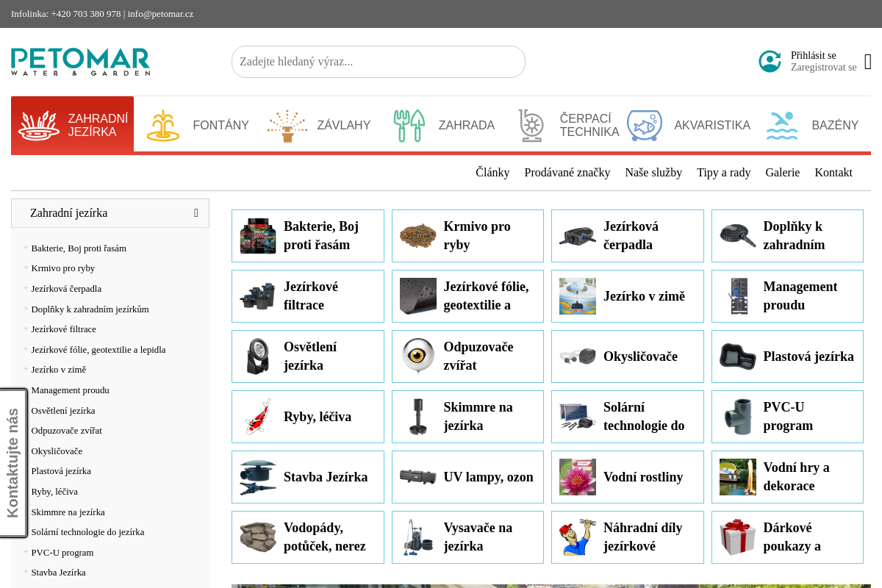Open the Články menu item
Screen dimensions: 882x588
[x=492, y=173]
